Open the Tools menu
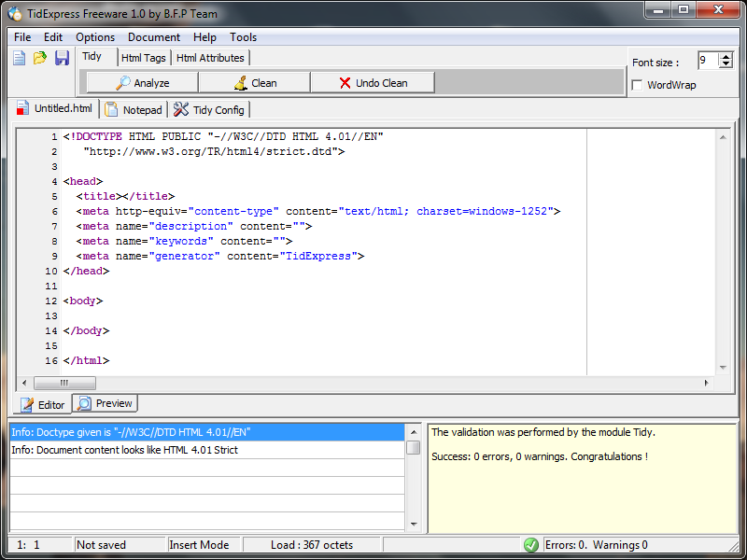This screenshot has width=747, height=560. point(243,37)
